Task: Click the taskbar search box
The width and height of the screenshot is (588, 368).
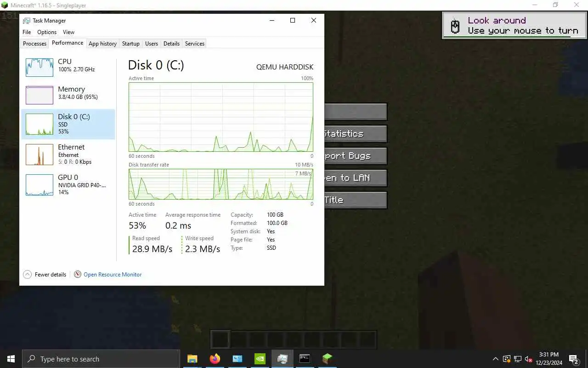Action: click(101, 359)
